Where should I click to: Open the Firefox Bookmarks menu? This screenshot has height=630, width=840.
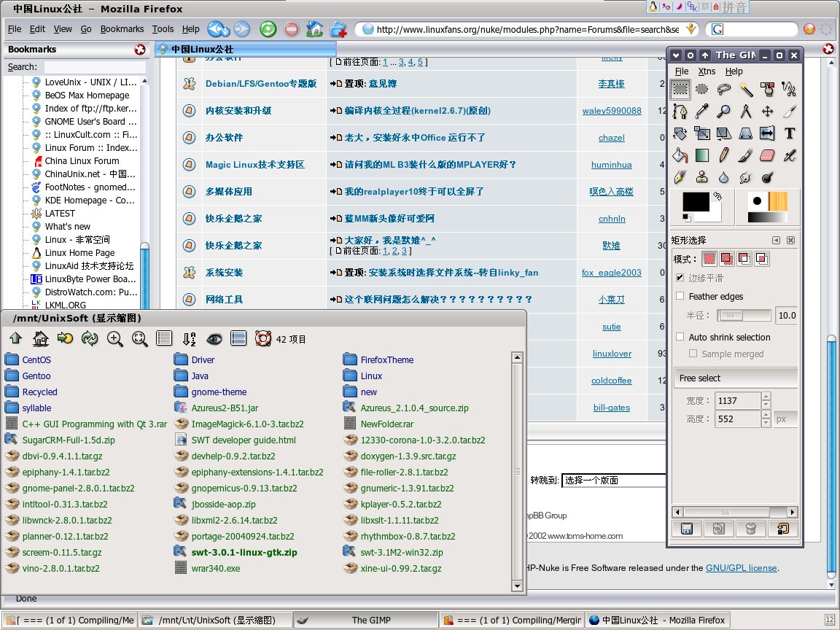click(122, 29)
